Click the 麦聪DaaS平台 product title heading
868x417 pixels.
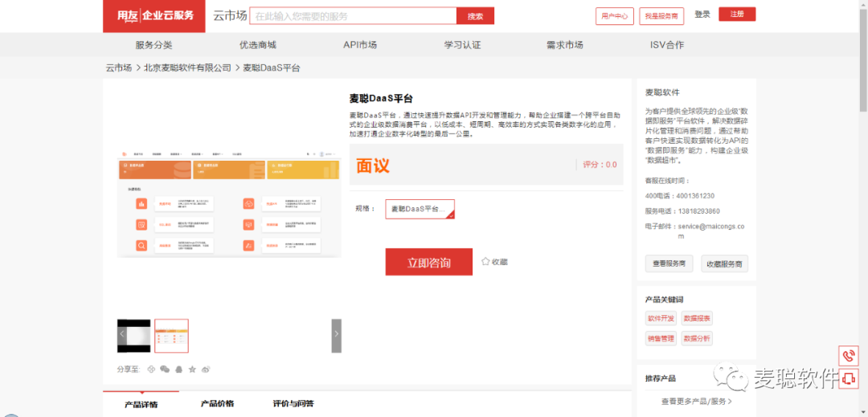(x=381, y=99)
